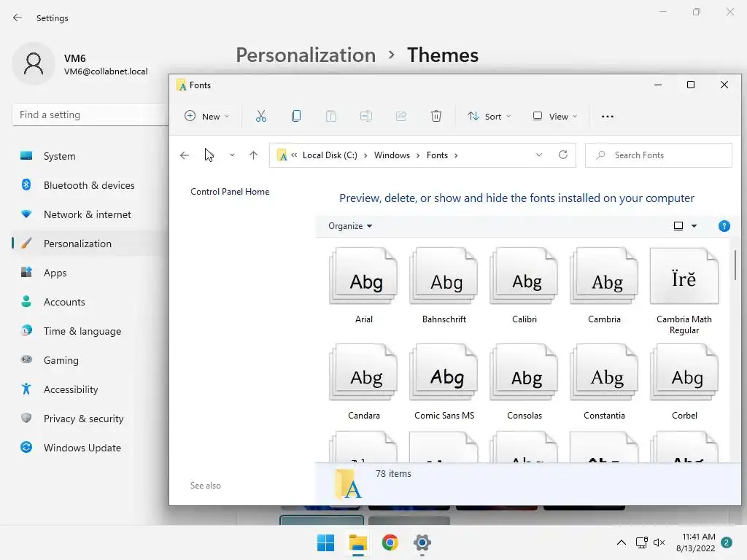Image resolution: width=747 pixels, height=560 pixels.
Task: Expand the Organize dropdown
Action: coord(350,226)
